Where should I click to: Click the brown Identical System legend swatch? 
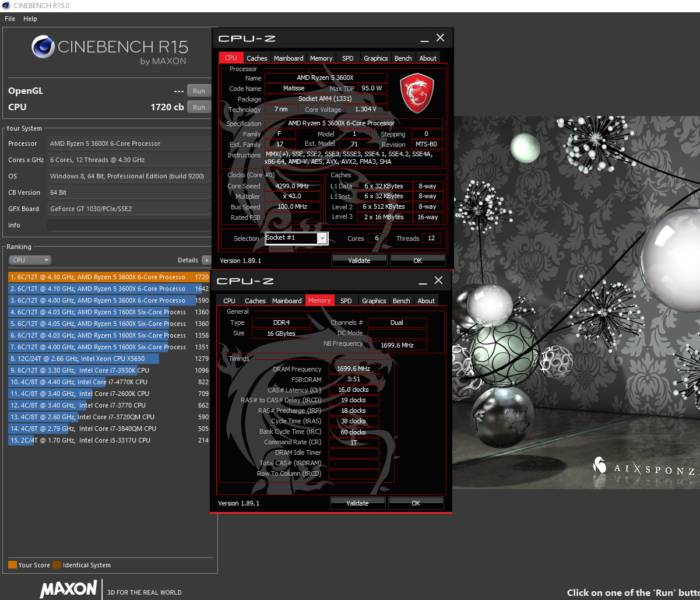click(57, 565)
